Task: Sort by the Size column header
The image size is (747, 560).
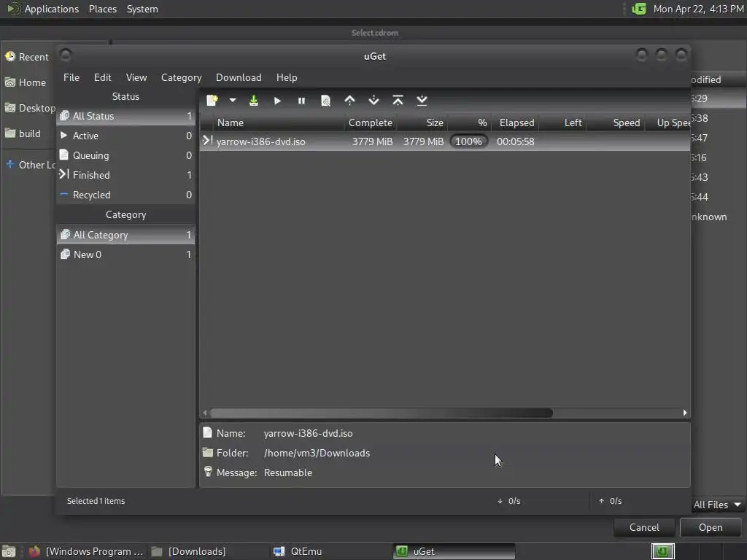Action: tap(422, 122)
